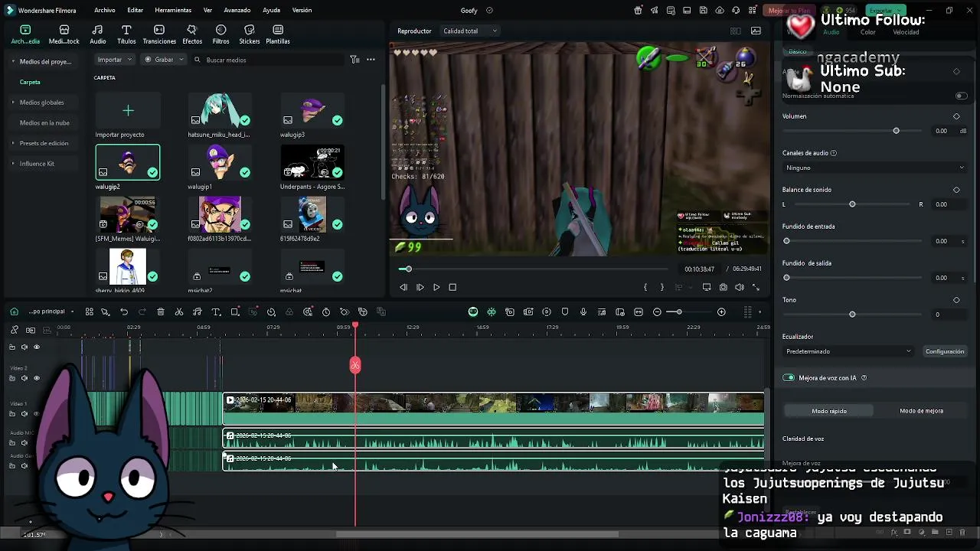The image size is (980, 551).
Task: Click the picture icon at the player's top right
Action: 756,31
